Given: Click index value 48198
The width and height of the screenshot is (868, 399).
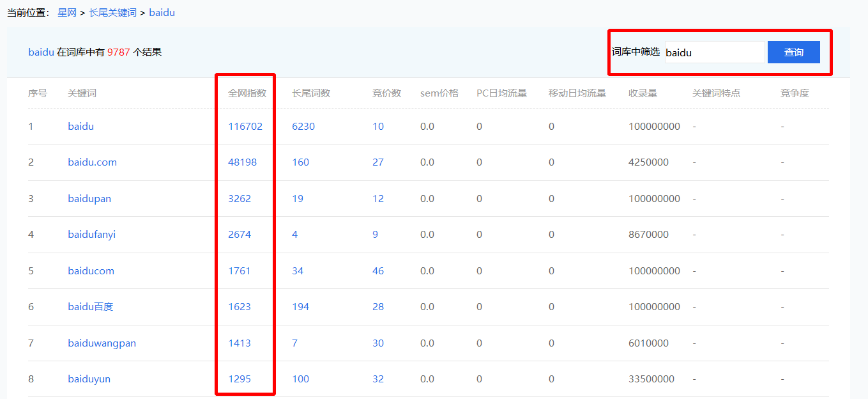Looking at the screenshot, I should tap(242, 162).
